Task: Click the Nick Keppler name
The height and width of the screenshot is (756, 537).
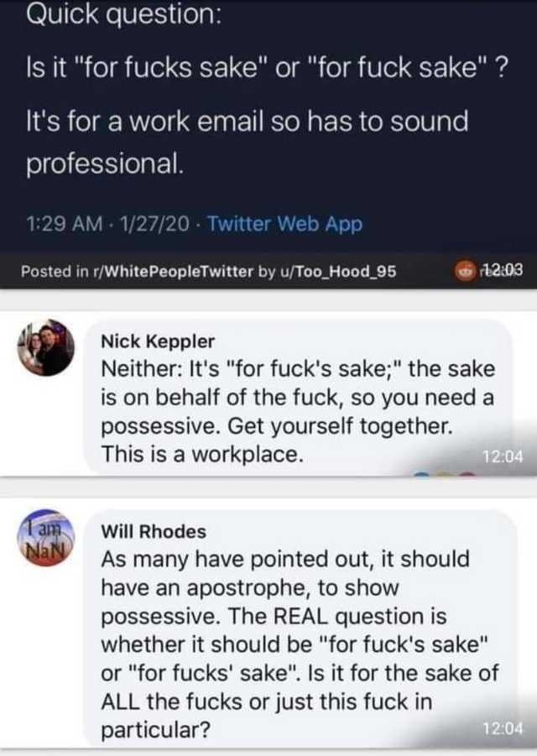Action: (158, 342)
